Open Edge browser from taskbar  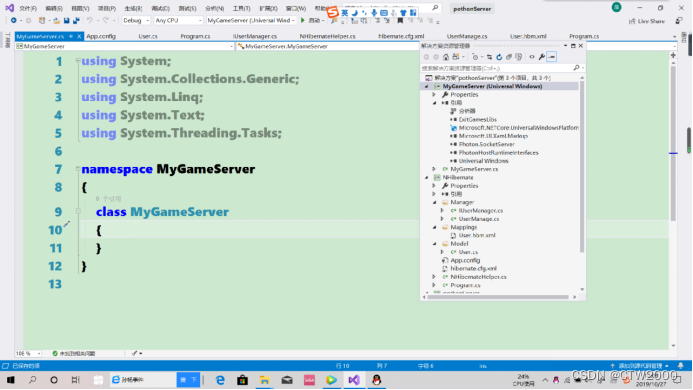pyautogui.click(x=220, y=380)
